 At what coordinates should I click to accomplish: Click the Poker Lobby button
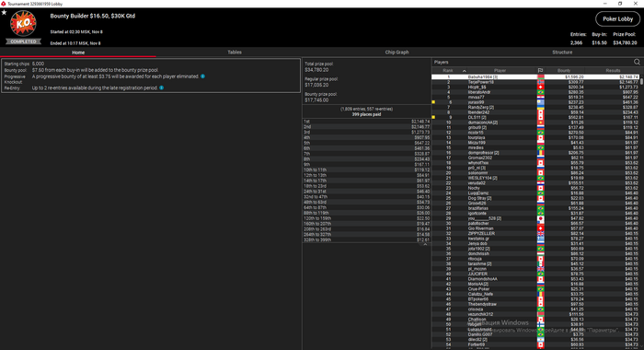tap(617, 19)
